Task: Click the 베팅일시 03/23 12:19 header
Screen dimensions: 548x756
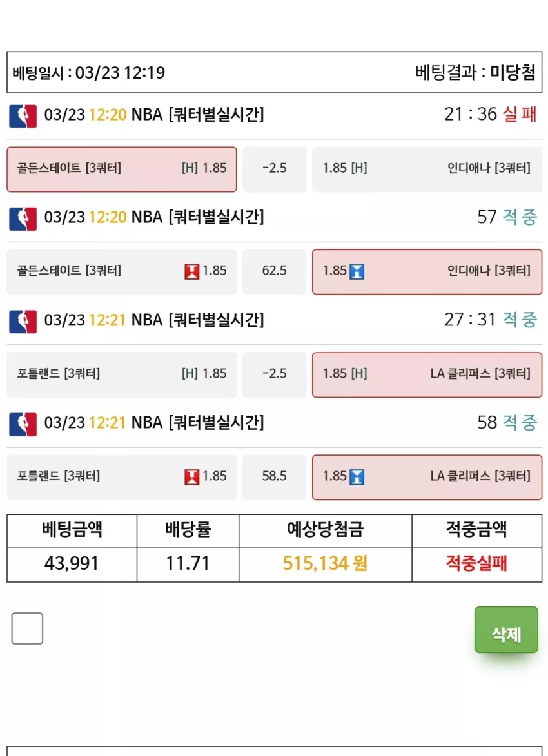Action: (89, 73)
